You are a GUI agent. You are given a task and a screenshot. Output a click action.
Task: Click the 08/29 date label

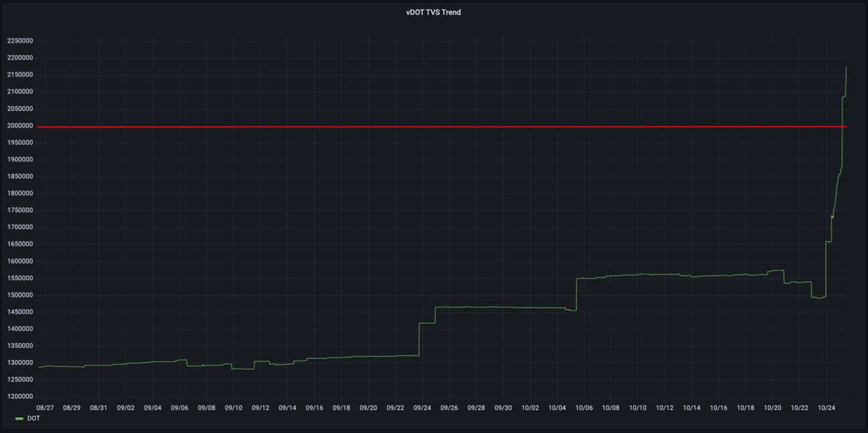72,408
